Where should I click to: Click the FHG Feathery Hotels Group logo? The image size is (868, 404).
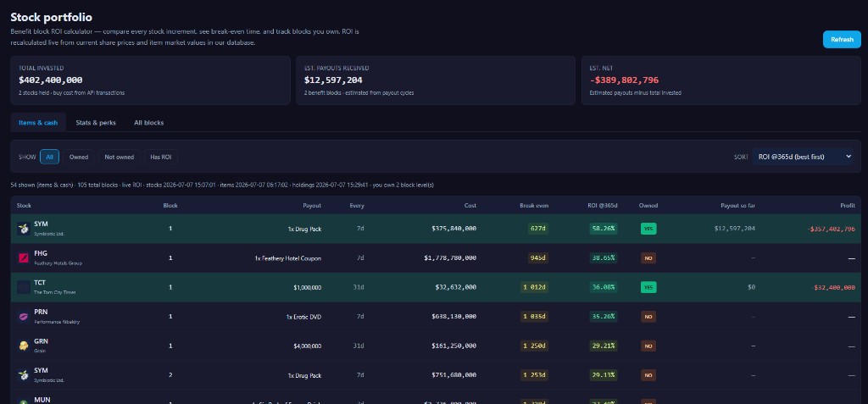point(23,257)
